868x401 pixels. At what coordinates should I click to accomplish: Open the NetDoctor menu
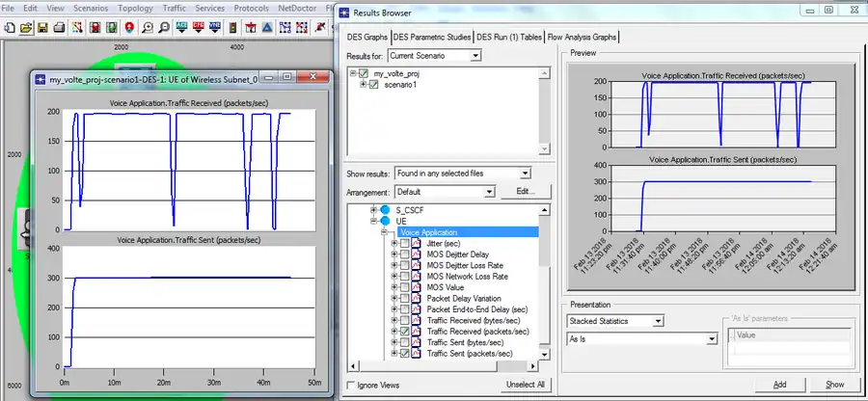point(297,9)
